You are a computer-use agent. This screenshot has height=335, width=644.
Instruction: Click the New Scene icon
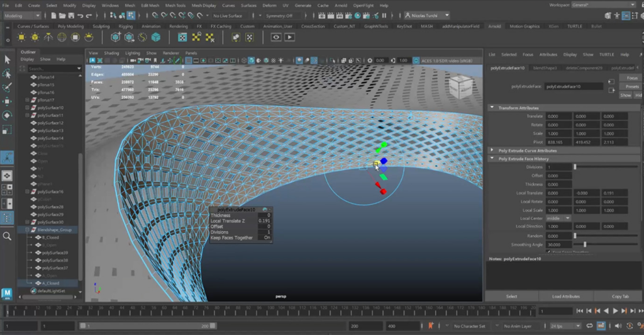tap(53, 16)
